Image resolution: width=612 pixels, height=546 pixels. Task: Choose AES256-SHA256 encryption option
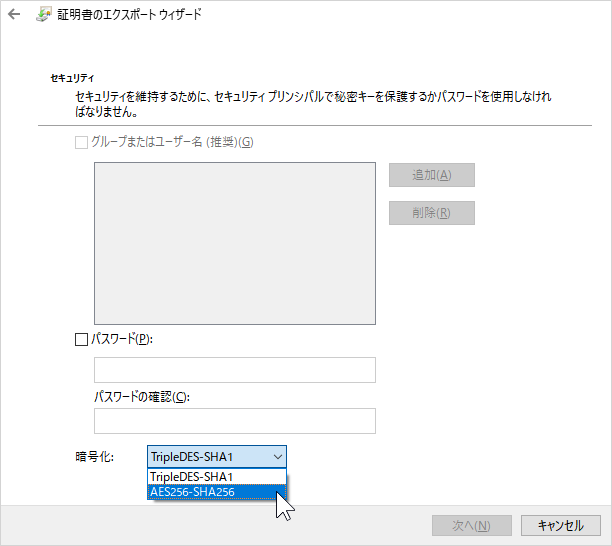click(217, 492)
